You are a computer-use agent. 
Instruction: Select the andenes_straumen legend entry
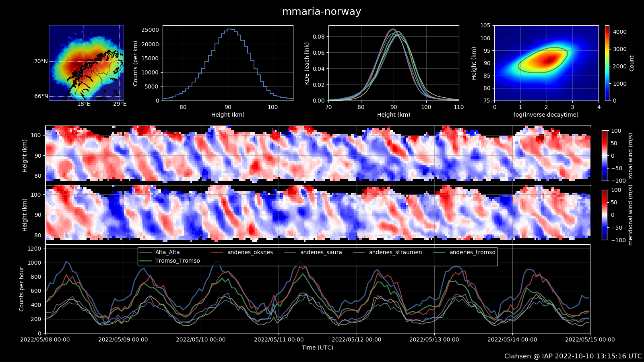point(388,253)
